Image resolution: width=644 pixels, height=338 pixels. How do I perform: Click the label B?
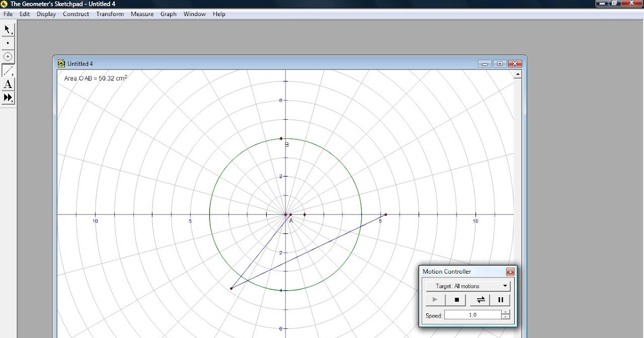(x=287, y=145)
